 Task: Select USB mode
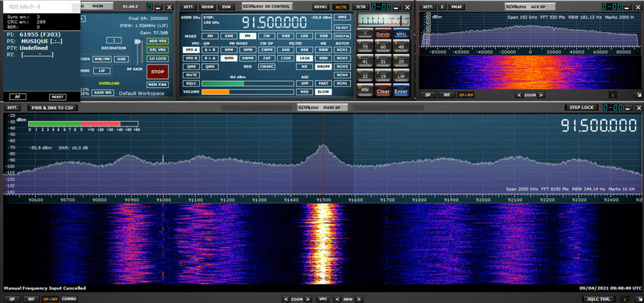pyautogui.click(x=324, y=36)
